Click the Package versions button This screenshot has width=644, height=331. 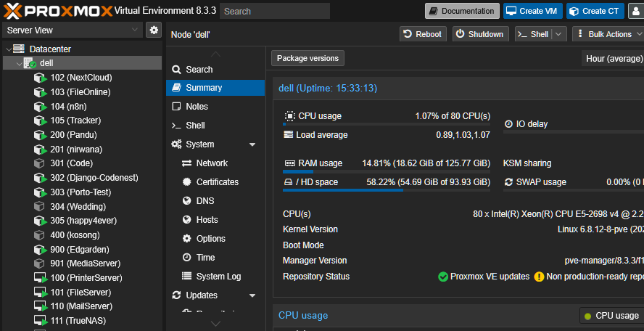(x=307, y=58)
